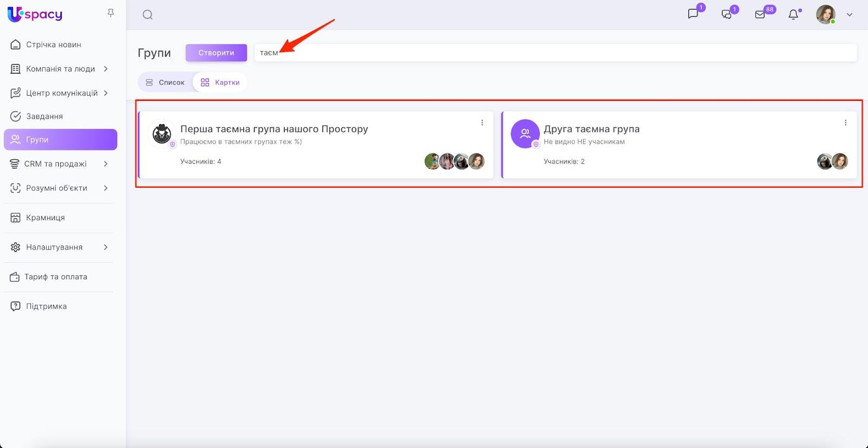Click the Створити button
The image size is (868, 448).
pyautogui.click(x=216, y=53)
